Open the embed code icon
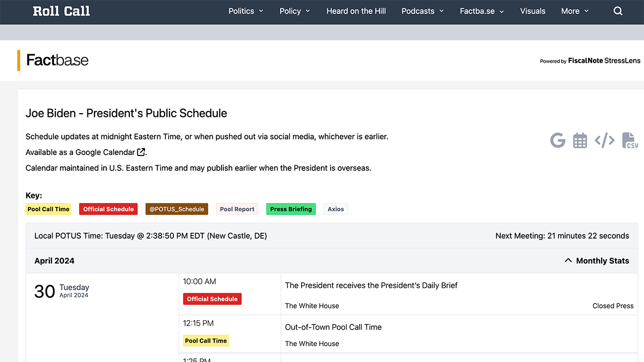The height and width of the screenshot is (362, 644). (x=604, y=141)
